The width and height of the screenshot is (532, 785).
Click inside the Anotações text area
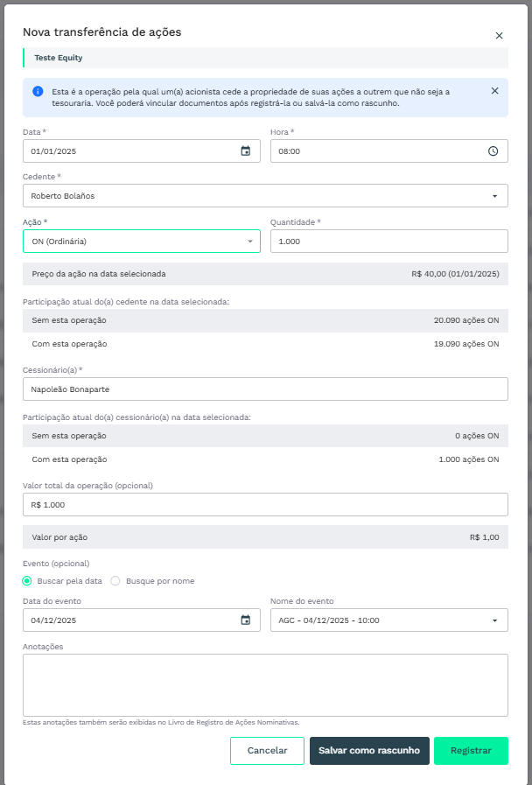click(265, 685)
